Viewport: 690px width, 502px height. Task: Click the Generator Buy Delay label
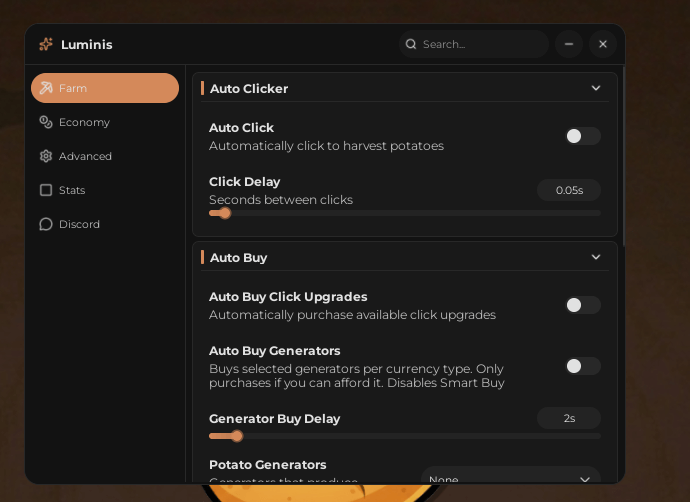274,418
